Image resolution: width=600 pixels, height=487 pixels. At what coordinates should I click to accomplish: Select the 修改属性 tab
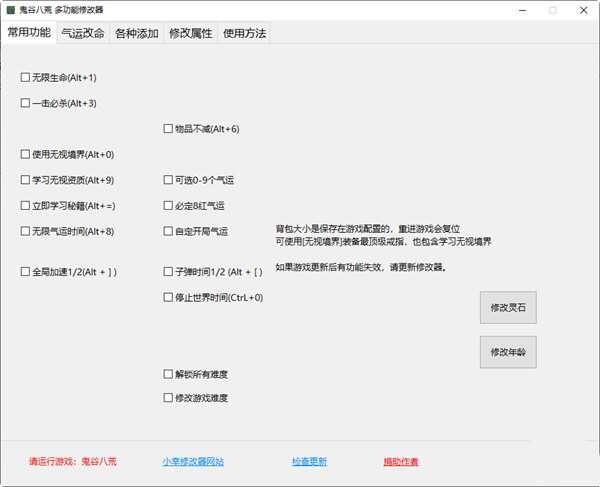pyautogui.click(x=189, y=32)
